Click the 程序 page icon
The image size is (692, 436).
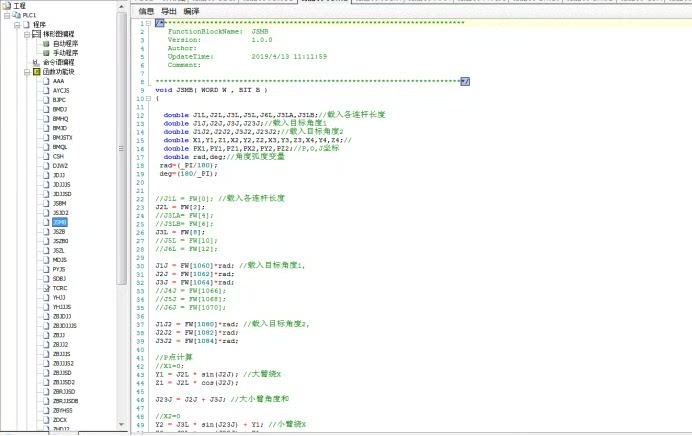pos(26,25)
